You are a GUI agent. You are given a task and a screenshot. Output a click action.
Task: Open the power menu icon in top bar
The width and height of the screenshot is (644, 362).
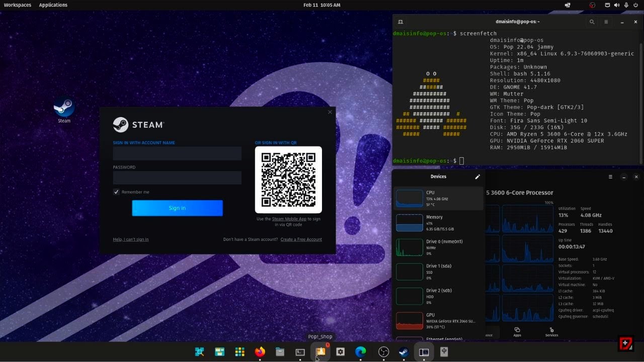pos(636,5)
